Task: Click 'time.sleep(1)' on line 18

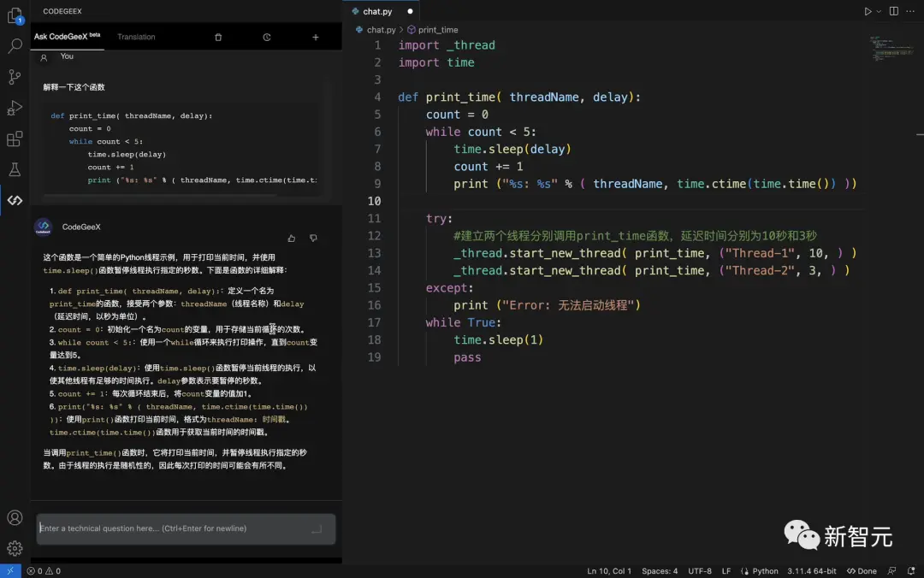Action: click(x=498, y=339)
